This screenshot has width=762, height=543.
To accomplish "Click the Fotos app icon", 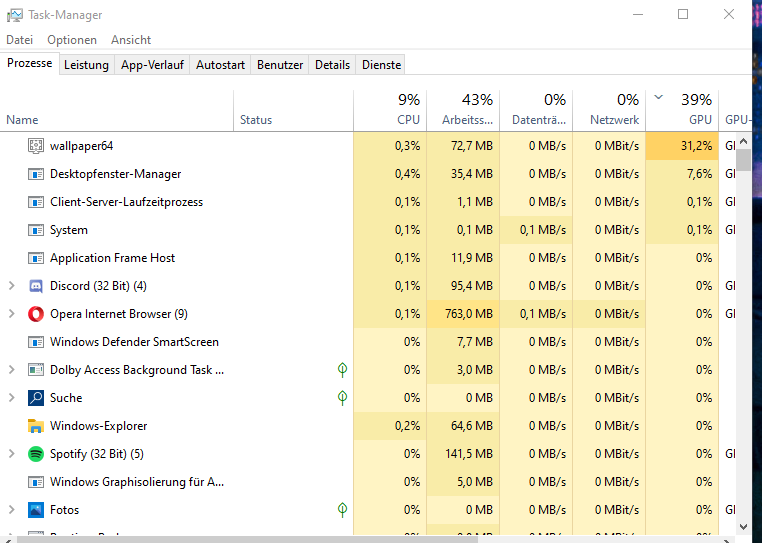I will 35,510.
